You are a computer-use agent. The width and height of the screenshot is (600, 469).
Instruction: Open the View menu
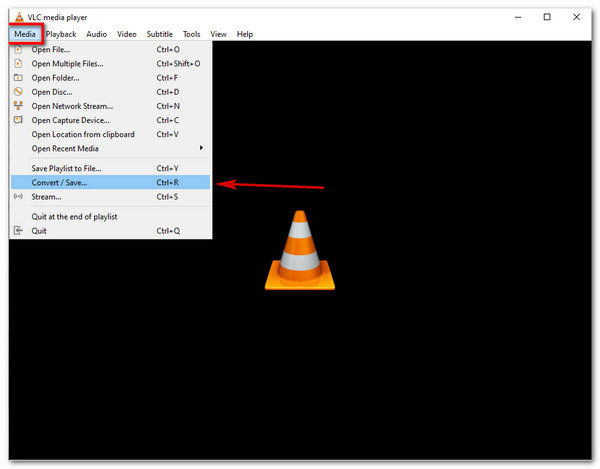218,34
